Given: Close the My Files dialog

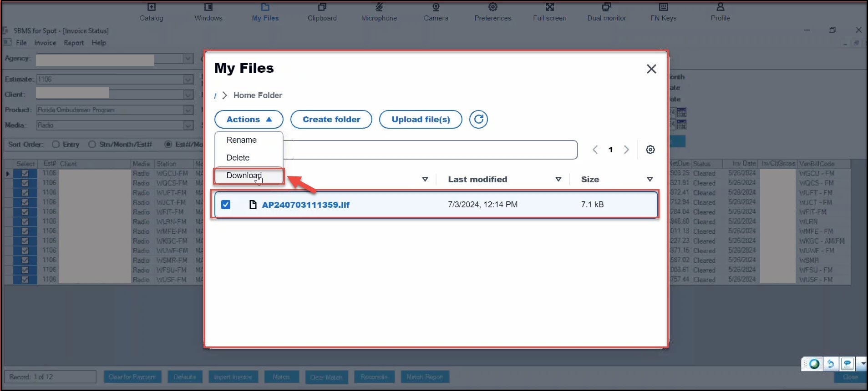Looking at the screenshot, I should (651, 69).
